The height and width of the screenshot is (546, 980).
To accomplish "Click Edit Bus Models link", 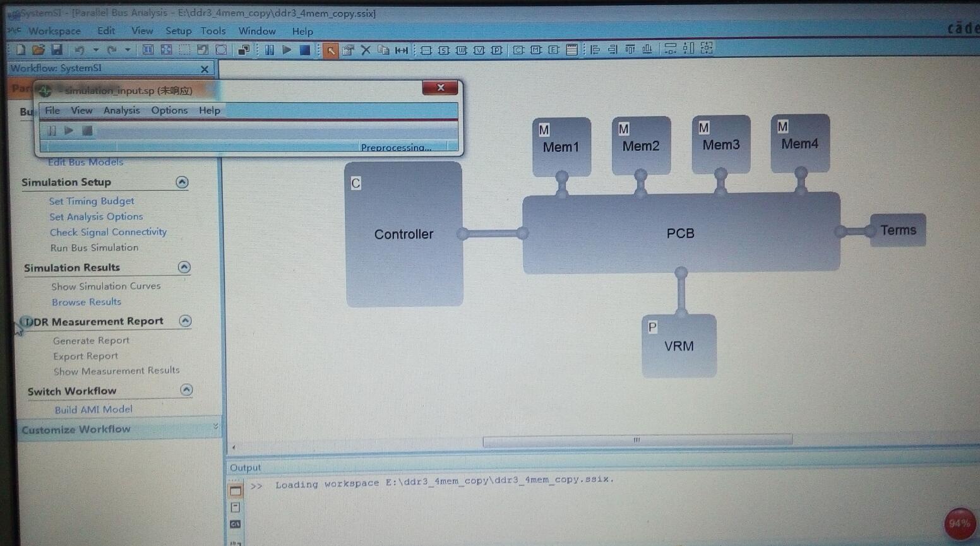I will tap(85, 162).
